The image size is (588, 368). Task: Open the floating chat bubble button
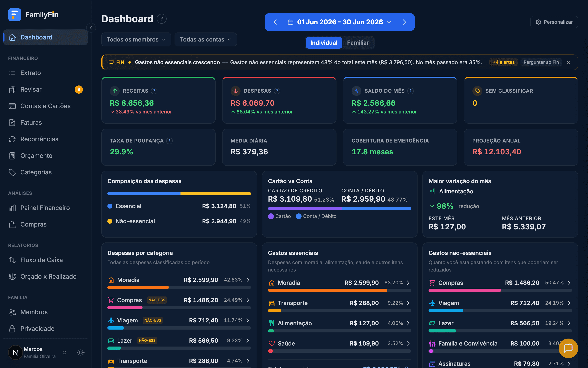568,348
